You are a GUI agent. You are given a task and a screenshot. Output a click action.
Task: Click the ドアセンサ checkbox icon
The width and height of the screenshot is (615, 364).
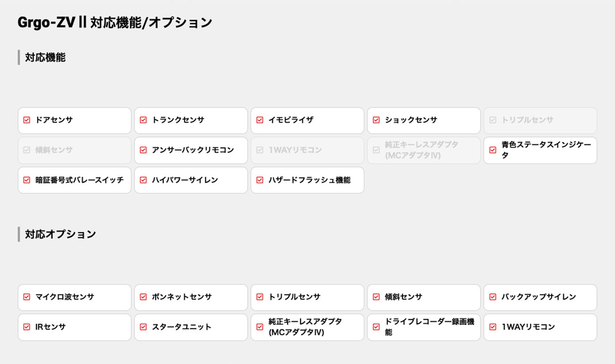coord(26,120)
